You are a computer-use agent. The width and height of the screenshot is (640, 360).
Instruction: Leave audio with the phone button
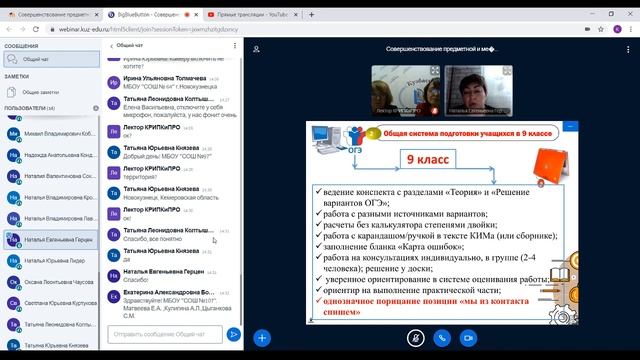[x=442, y=338]
